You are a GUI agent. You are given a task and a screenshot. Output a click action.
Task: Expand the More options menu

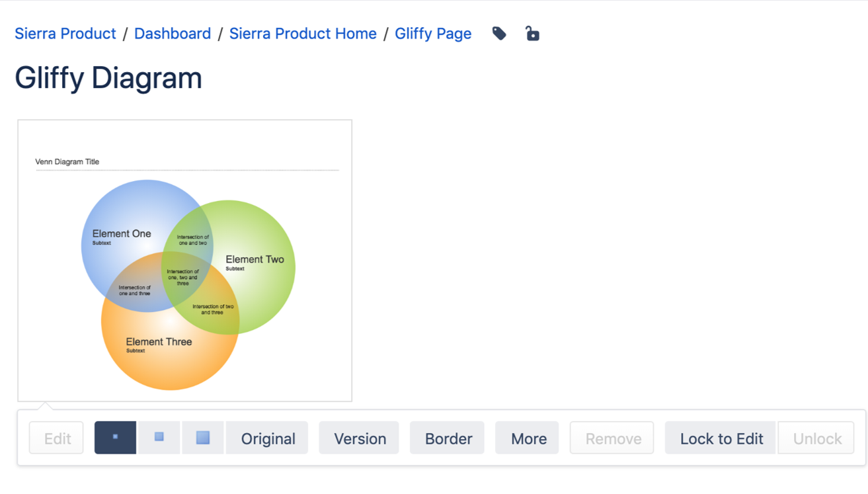[528, 438]
